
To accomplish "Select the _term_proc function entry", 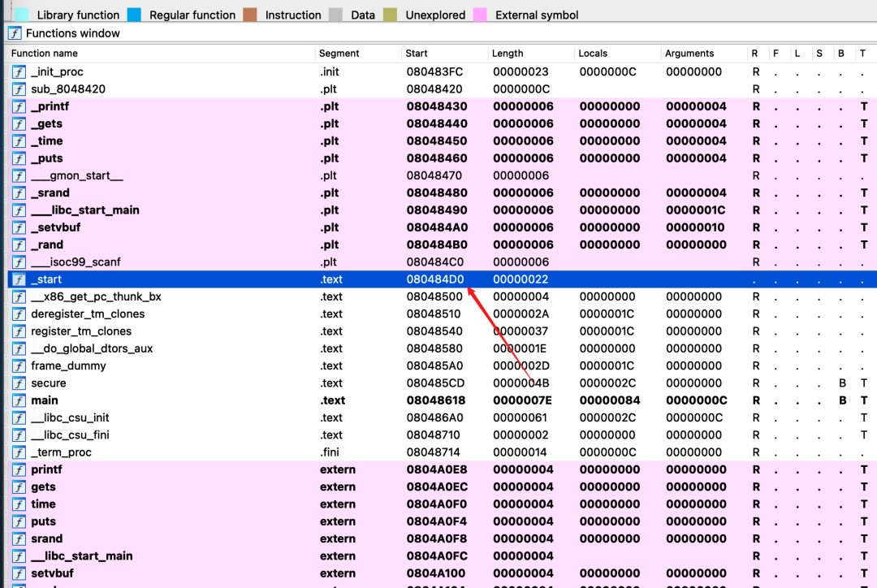I will 61,452.
